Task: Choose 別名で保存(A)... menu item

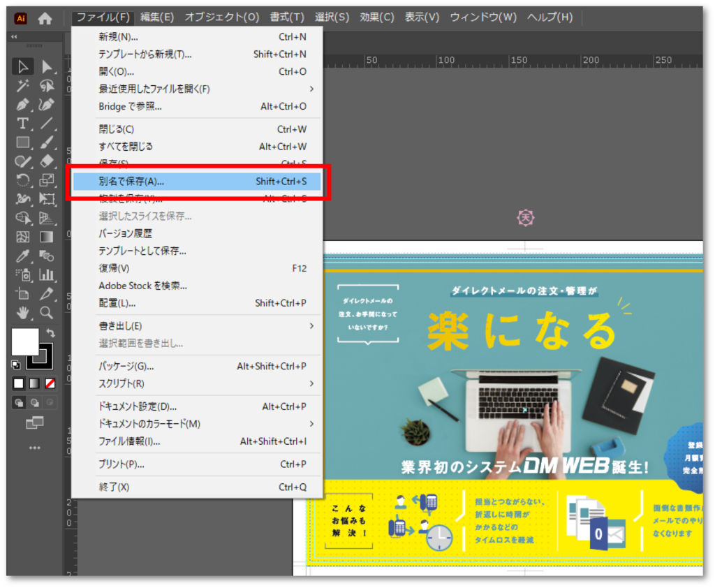Action: point(197,181)
